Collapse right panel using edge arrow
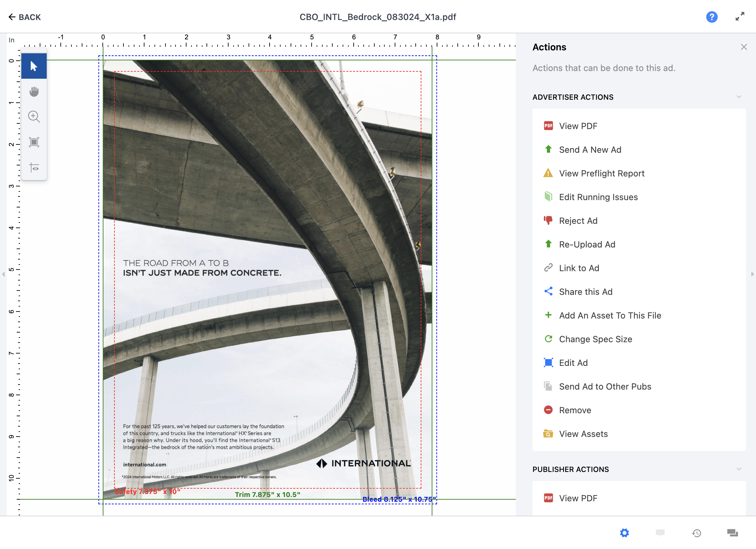 [752, 274]
